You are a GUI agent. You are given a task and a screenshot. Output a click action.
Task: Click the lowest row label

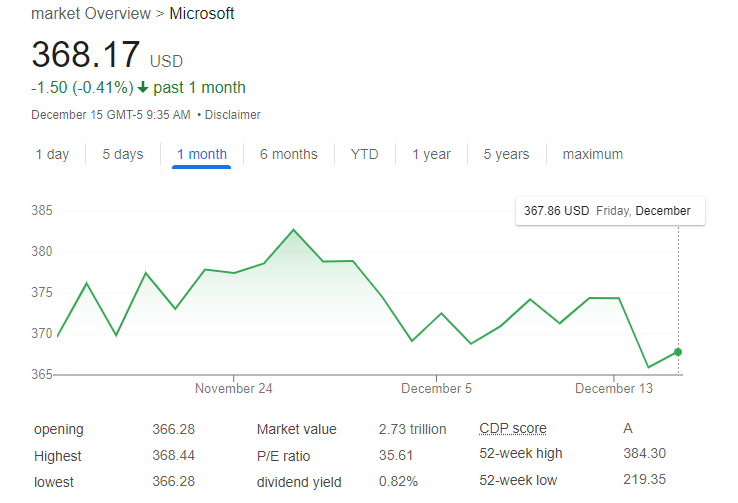pyautogui.click(x=54, y=482)
